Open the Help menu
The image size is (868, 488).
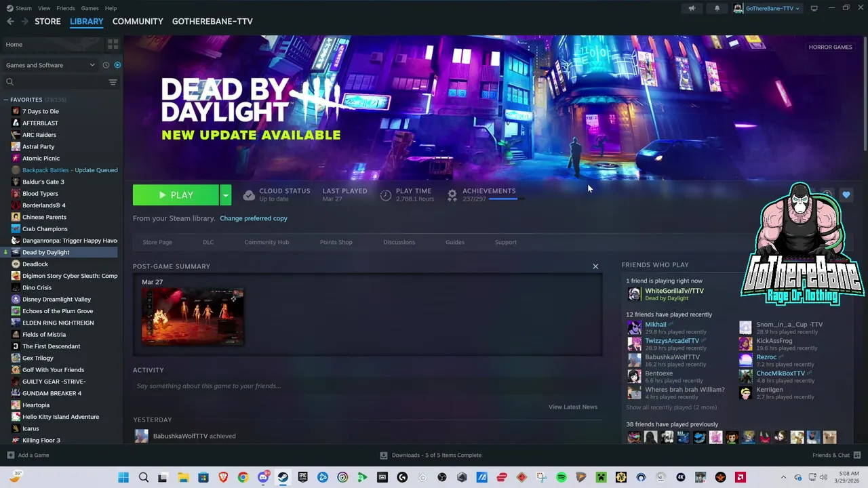click(x=111, y=8)
